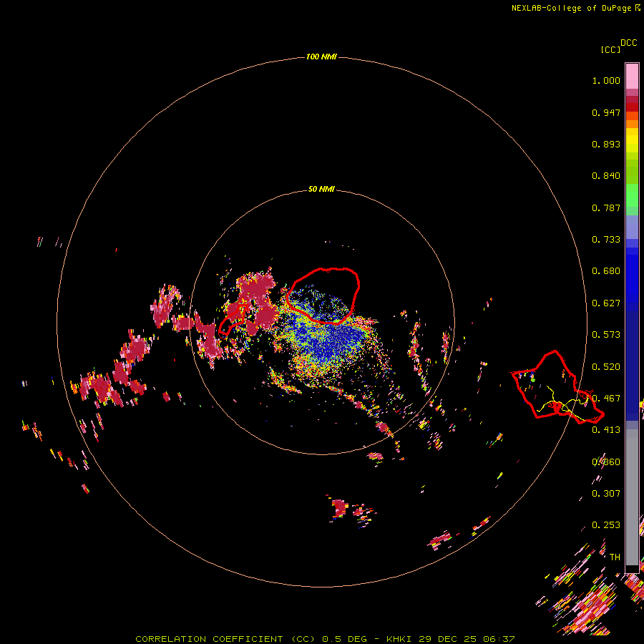This screenshot has width=644, height=644.
Task: Click the DCC label above the color bar
Action: (628, 43)
